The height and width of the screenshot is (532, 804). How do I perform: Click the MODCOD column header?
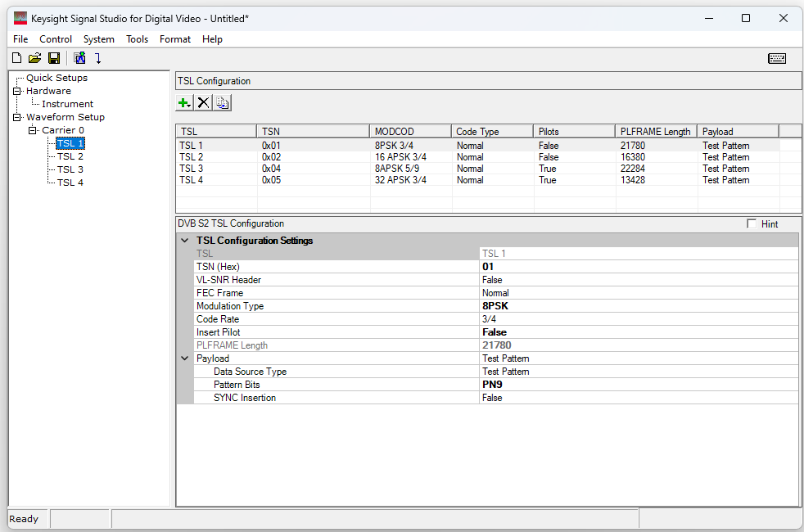coord(410,132)
